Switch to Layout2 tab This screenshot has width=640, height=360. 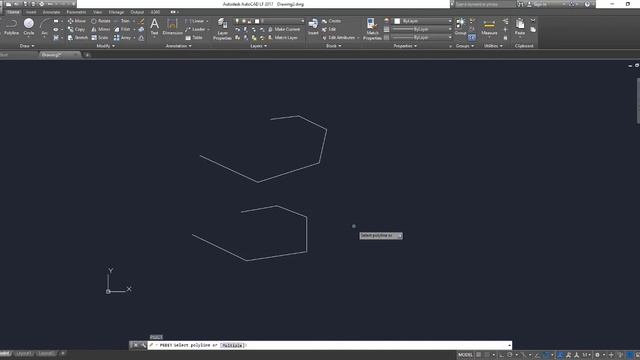[x=46, y=353]
